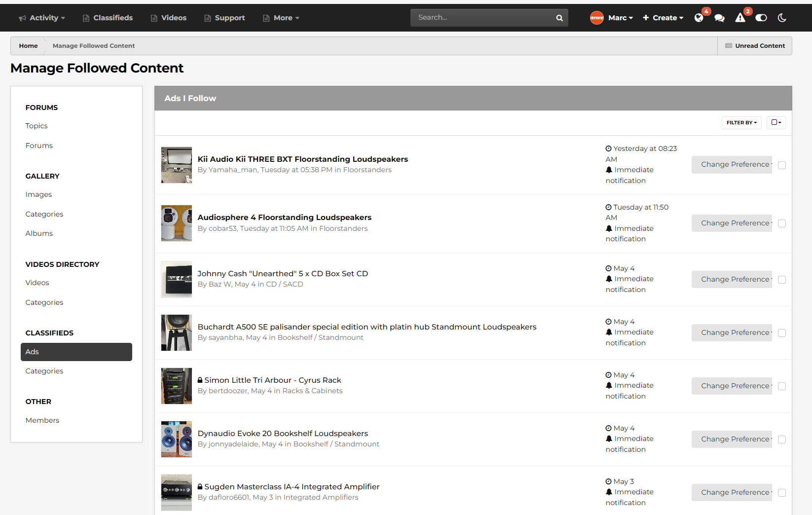Open the Create dropdown menu
The height and width of the screenshot is (515, 812).
tap(663, 18)
